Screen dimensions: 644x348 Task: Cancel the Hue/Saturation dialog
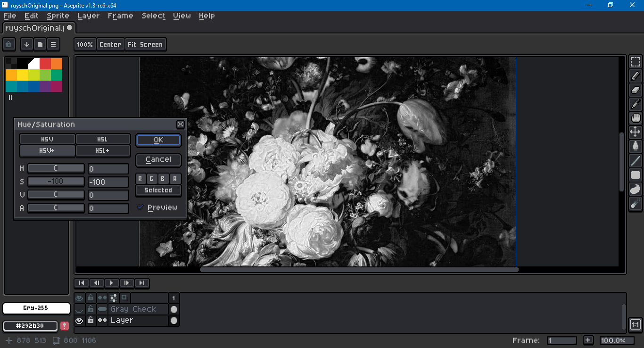158,160
